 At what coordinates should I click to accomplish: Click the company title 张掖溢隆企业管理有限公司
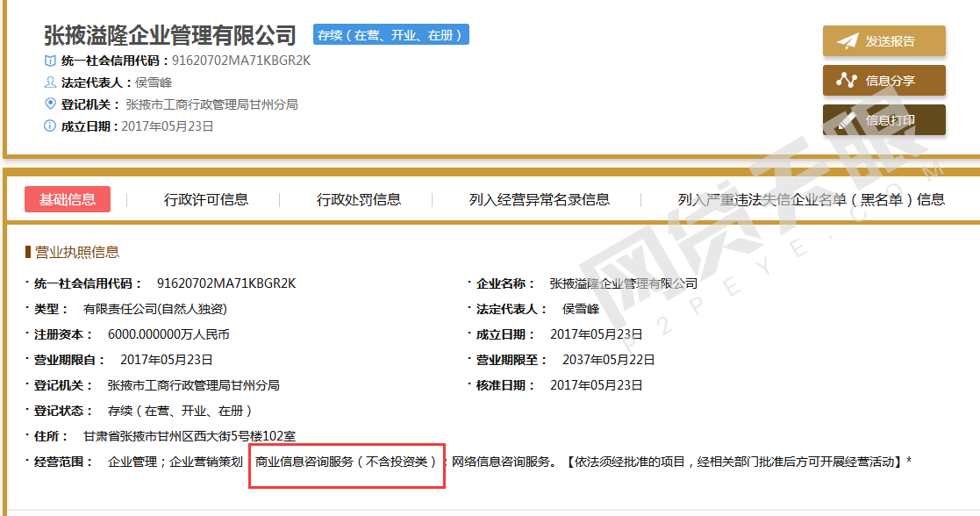tap(170, 35)
